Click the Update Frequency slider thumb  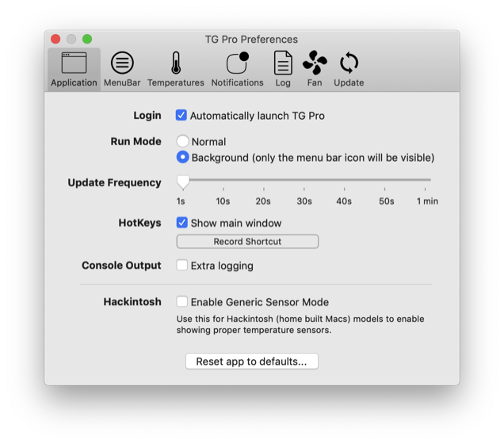(x=183, y=182)
